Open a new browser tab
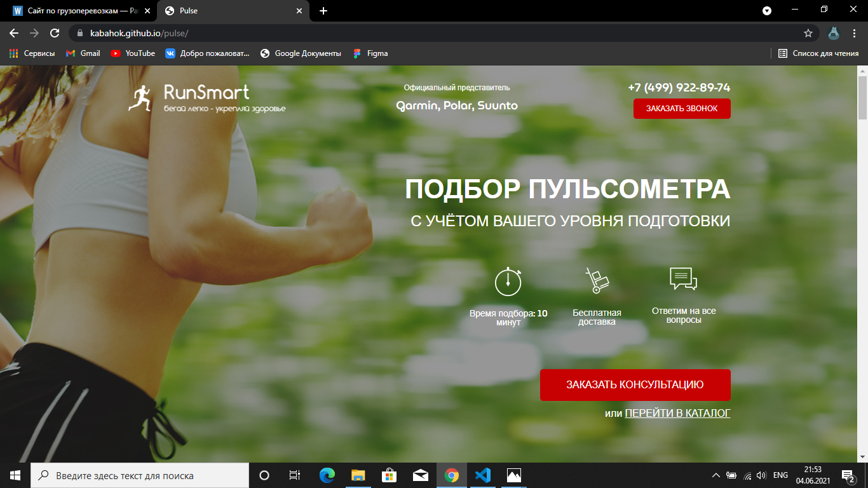 [323, 11]
